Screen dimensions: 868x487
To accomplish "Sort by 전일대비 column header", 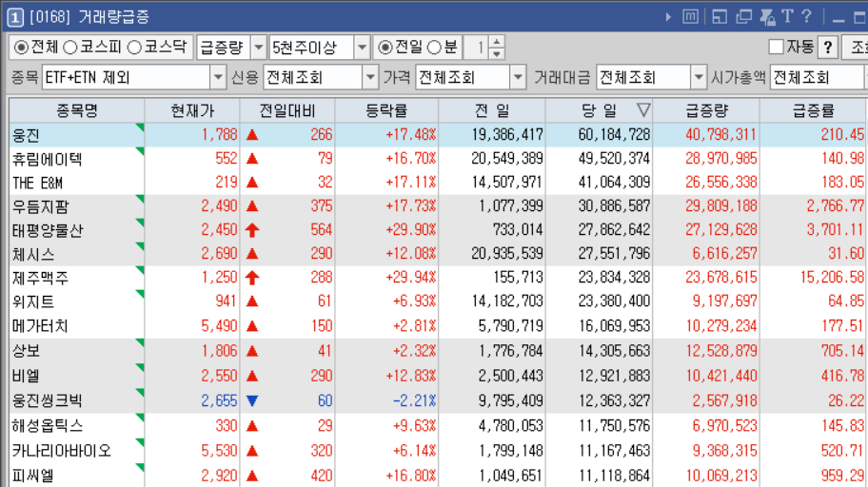I will click(287, 110).
